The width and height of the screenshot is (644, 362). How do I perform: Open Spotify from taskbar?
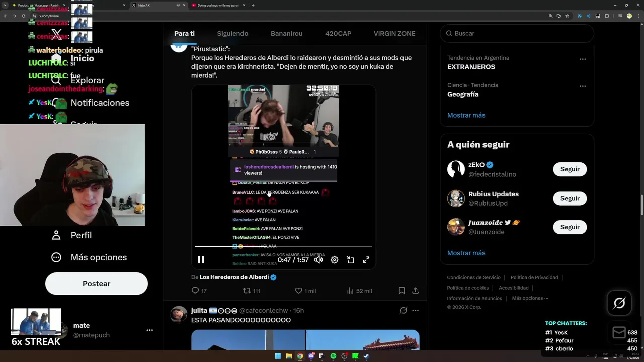pyautogui.click(x=333, y=356)
